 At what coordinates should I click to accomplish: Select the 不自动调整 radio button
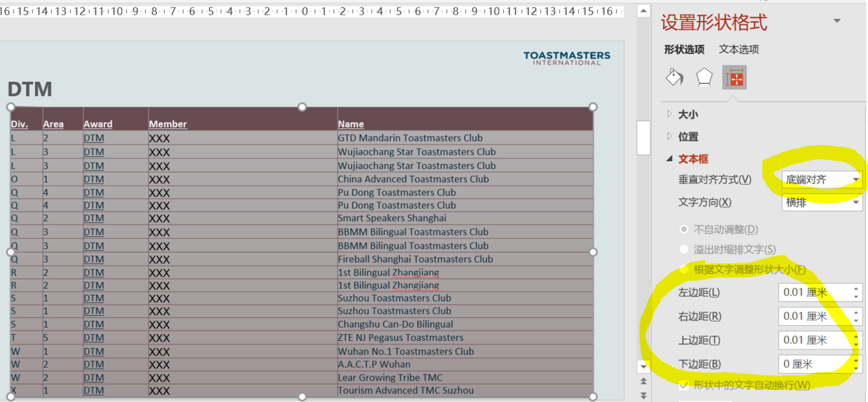[684, 229]
